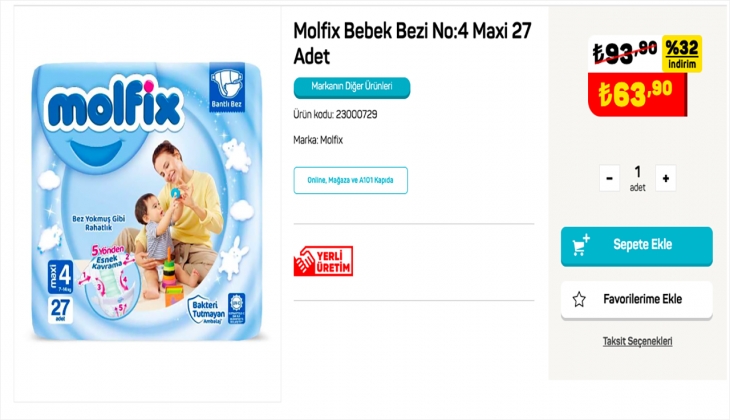Open Markanın Diğer Ürünleri brand products
The height and width of the screenshot is (420, 730).
(x=351, y=87)
